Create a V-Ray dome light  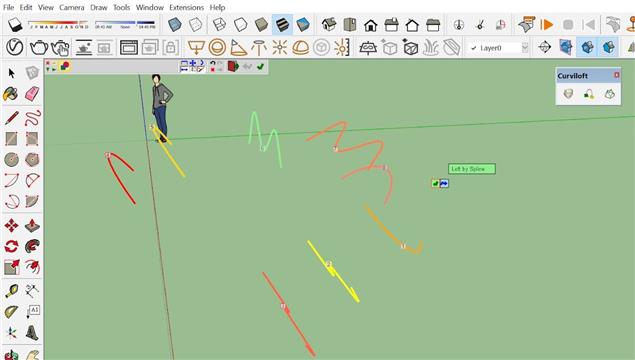[x=300, y=48]
